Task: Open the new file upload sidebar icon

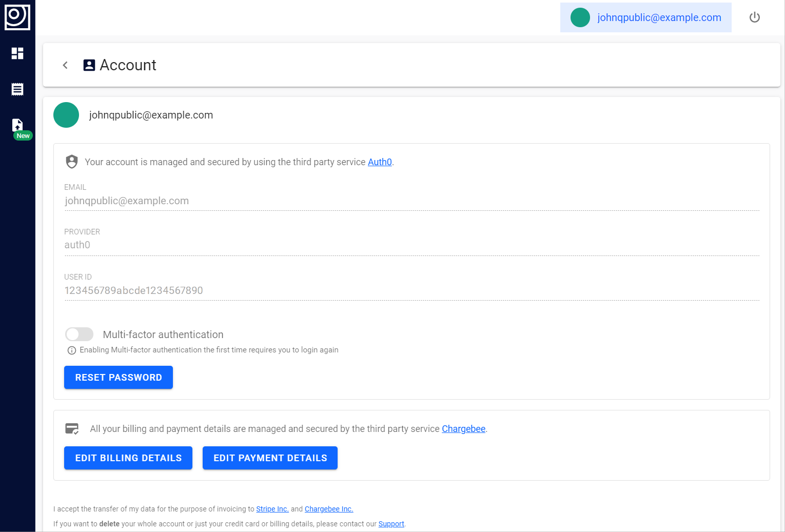Action: tap(17, 126)
